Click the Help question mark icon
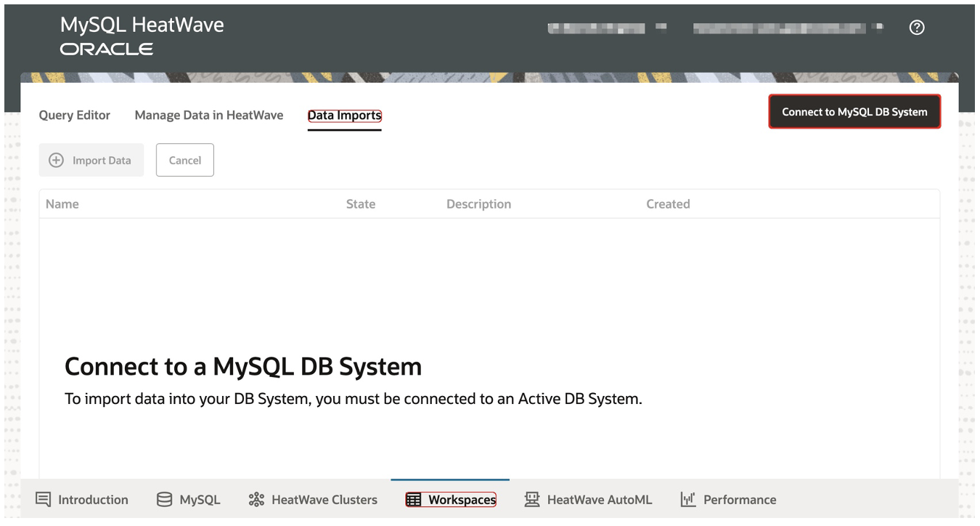 [916, 27]
